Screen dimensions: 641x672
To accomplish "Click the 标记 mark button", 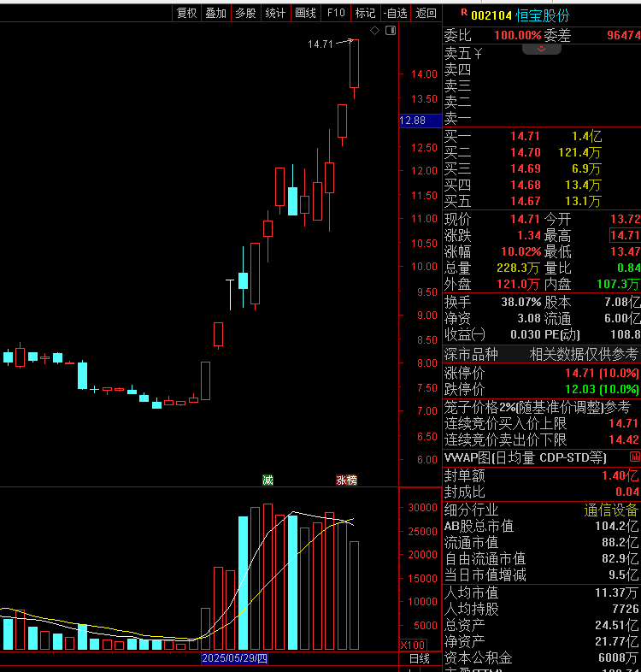I will pyautogui.click(x=366, y=14).
